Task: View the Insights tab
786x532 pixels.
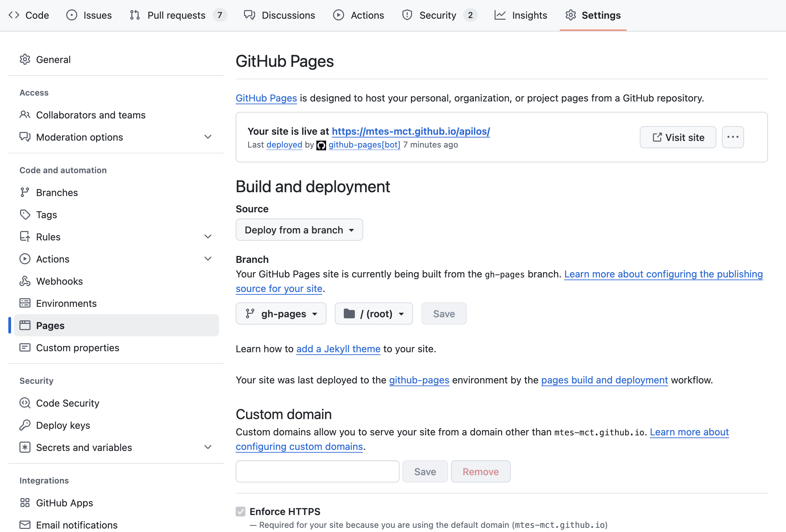Action: pyautogui.click(x=521, y=15)
